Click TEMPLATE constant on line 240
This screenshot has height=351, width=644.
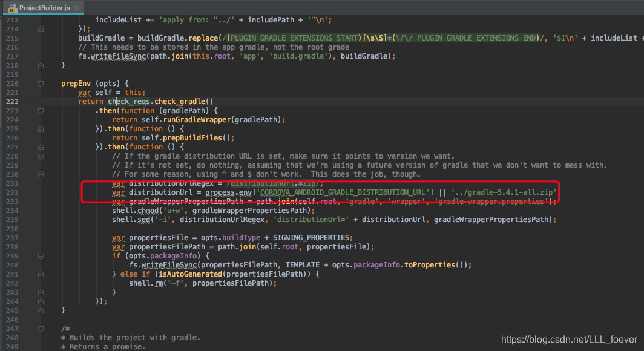point(302,265)
